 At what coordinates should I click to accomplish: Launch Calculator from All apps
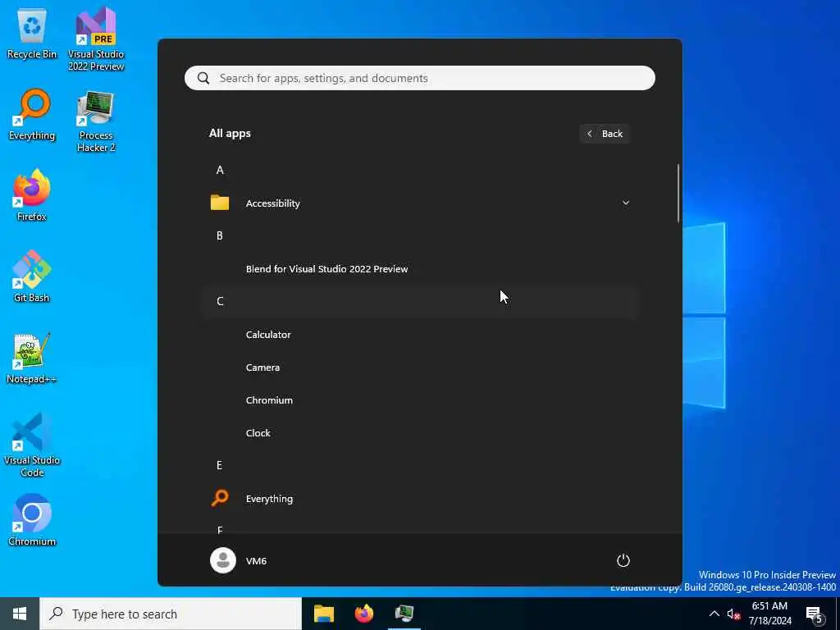tap(420, 335)
